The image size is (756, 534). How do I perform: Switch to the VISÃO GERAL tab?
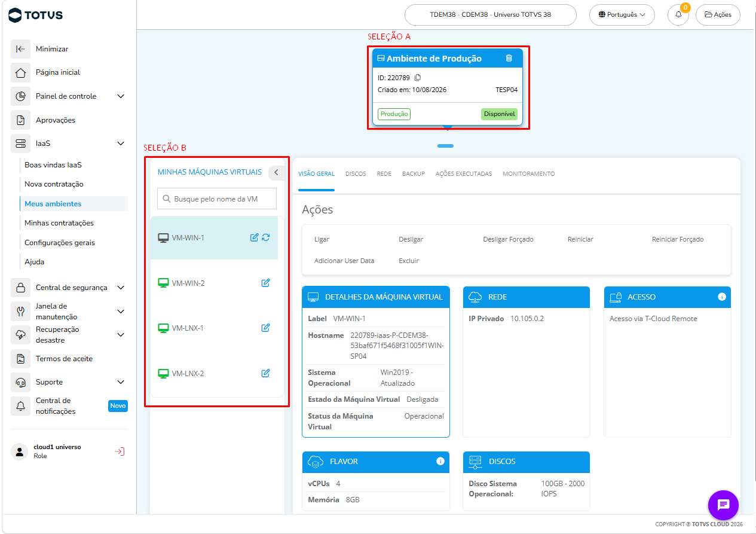click(x=316, y=174)
